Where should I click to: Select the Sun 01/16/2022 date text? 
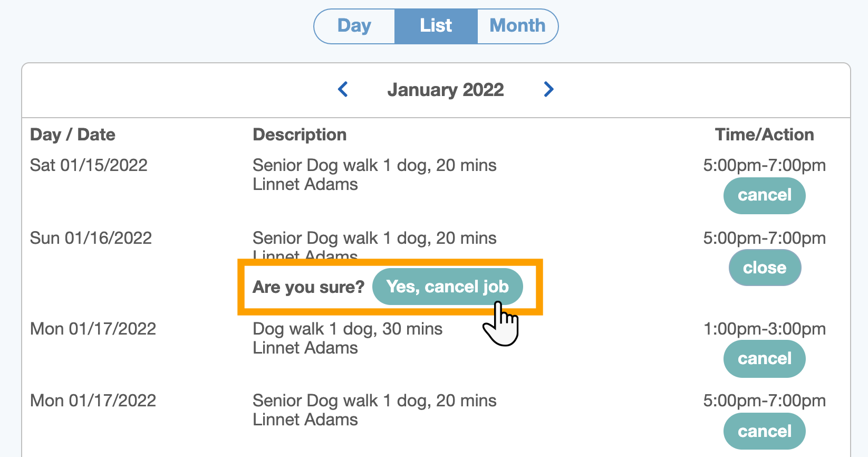click(x=91, y=238)
